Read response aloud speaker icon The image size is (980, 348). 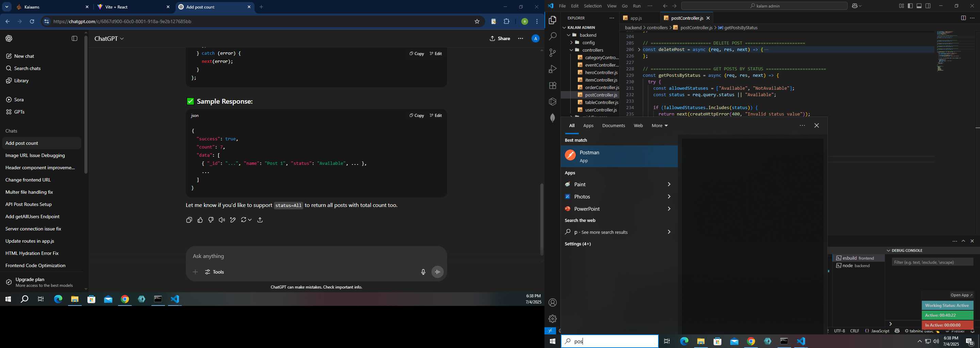point(222,220)
